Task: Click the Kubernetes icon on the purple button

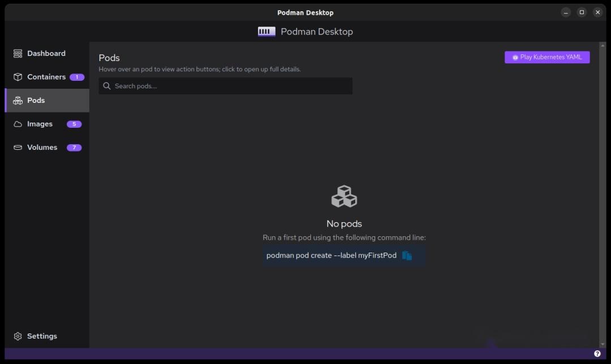Action: point(515,57)
